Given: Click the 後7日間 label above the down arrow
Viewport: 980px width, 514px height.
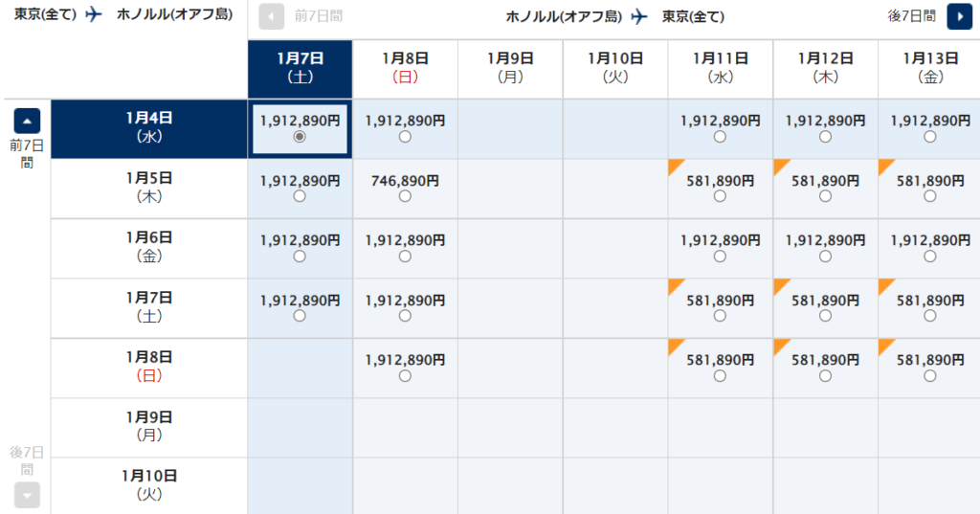Looking at the screenshot, I should pyautogui.click(x=27, y=460).
